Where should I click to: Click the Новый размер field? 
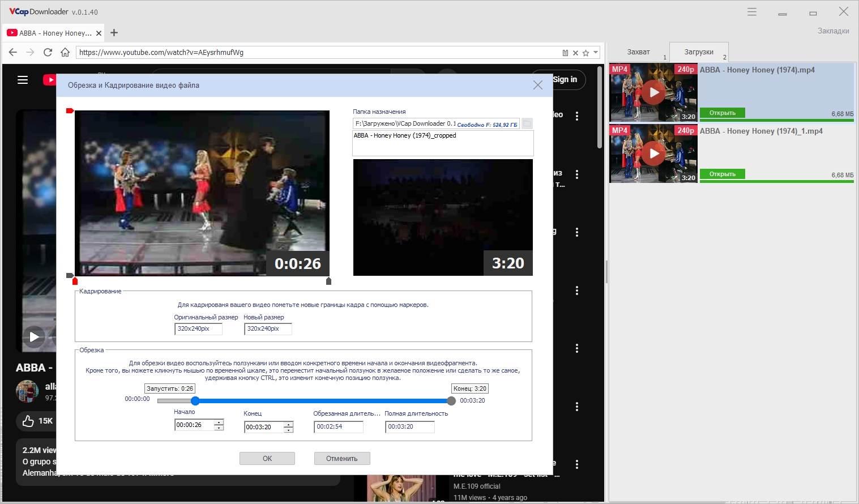(x=268, y=329)
